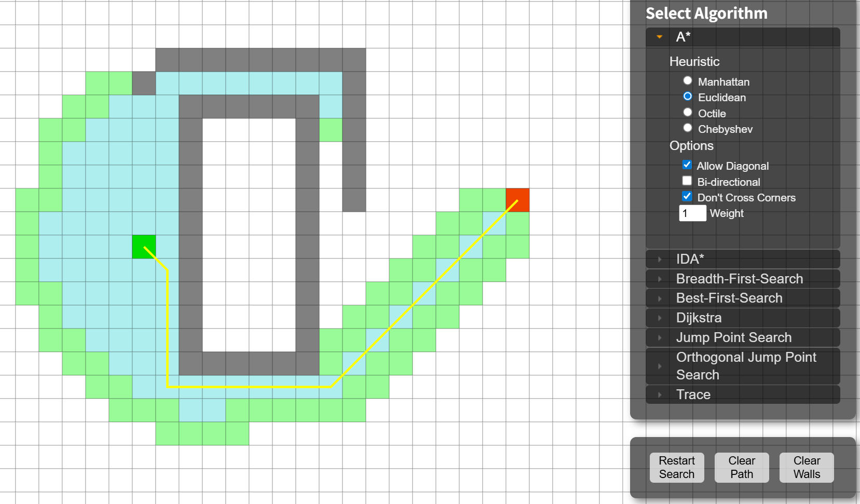Expand the Breadth-First-Search section
860x504 pixels.
click(743, 279)
